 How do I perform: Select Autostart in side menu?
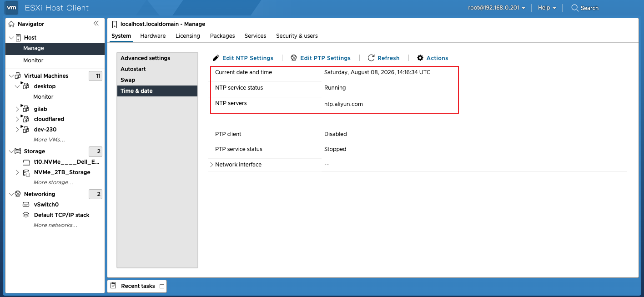(157, 69)
